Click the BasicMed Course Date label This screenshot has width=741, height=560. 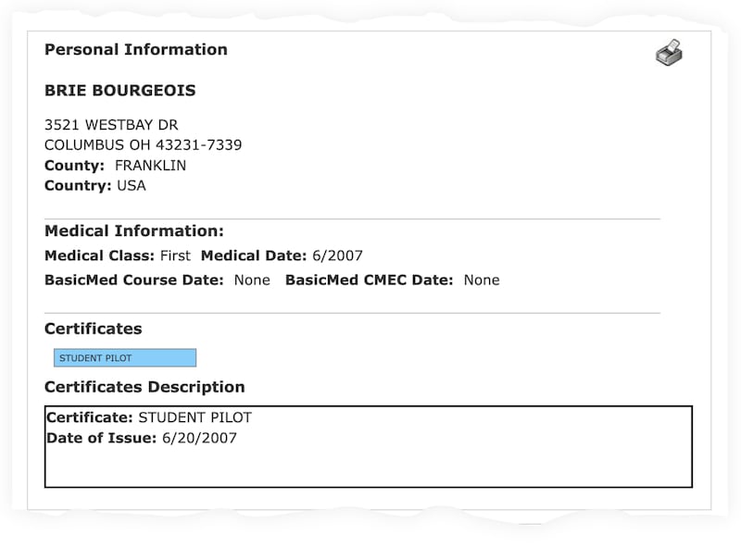(133, 280)
